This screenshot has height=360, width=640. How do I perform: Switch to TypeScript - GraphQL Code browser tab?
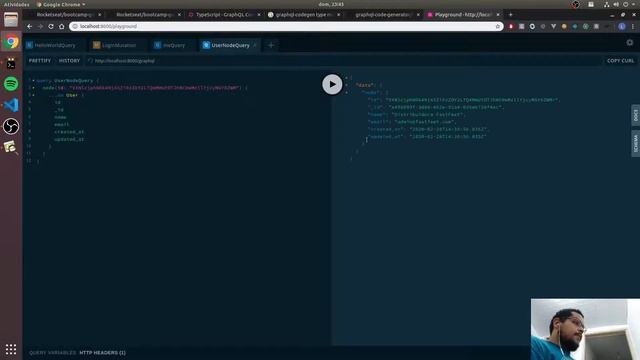point(224,15)
